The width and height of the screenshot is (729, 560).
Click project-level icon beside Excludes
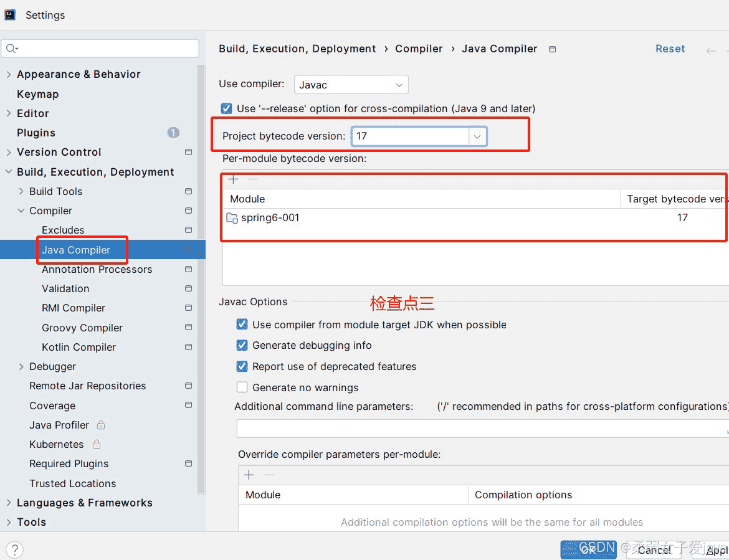click(x=188, y=230)
